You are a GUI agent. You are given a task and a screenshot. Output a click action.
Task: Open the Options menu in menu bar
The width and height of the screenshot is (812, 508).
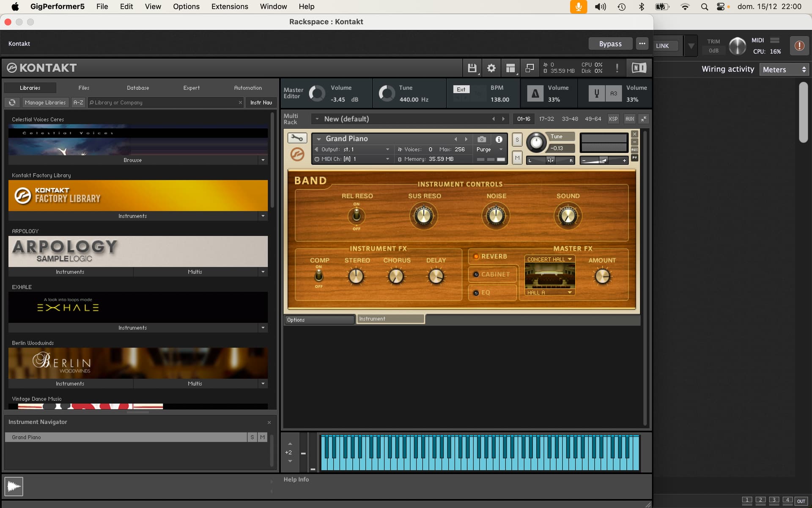tap(186, 7)
